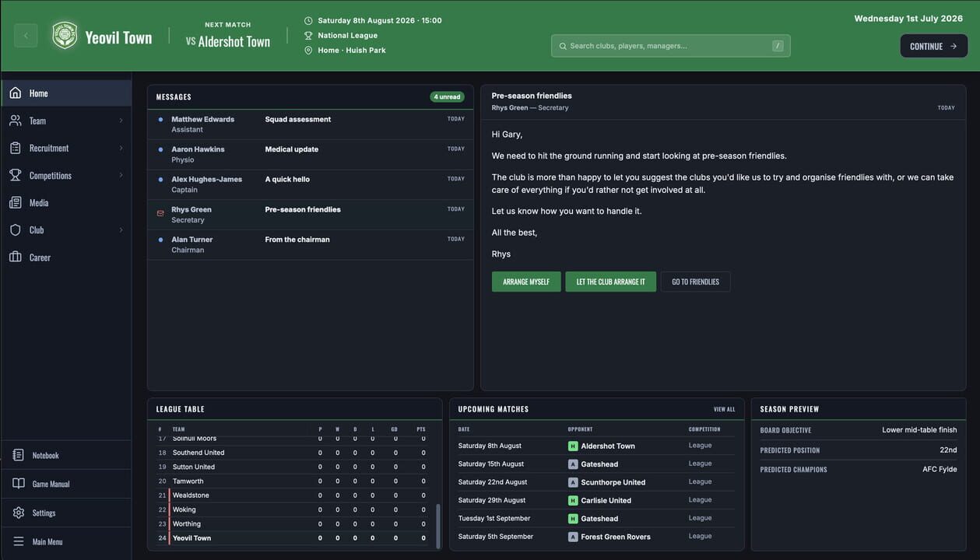Open the Game Manual menu item
980x560 pixels.
coord(66,484)
